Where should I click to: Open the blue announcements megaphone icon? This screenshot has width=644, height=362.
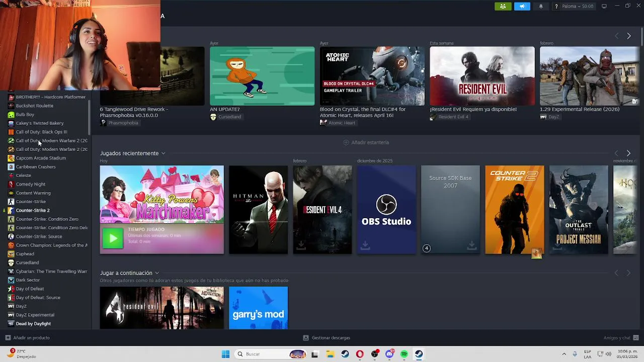(x=522, y=6)
